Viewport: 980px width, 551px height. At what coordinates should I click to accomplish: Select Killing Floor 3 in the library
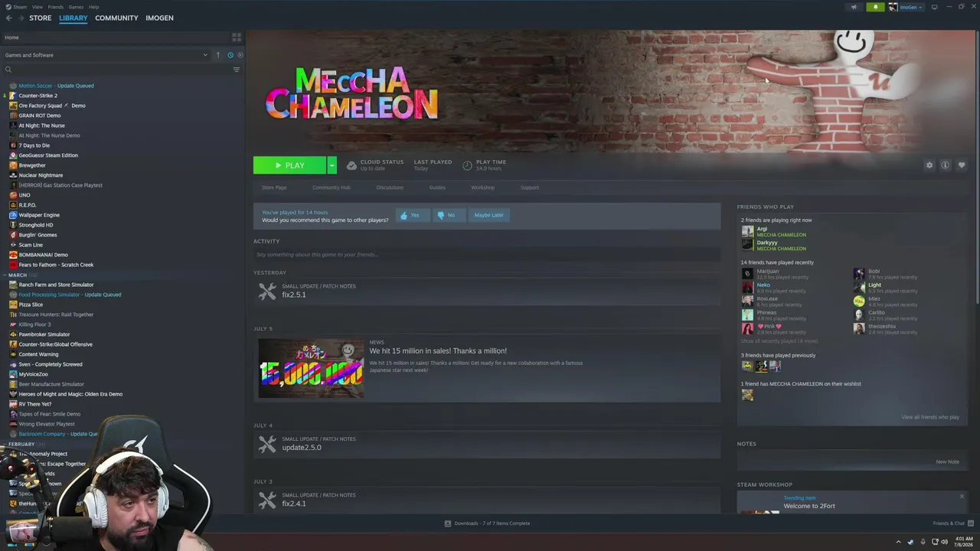tap(34, 324)
